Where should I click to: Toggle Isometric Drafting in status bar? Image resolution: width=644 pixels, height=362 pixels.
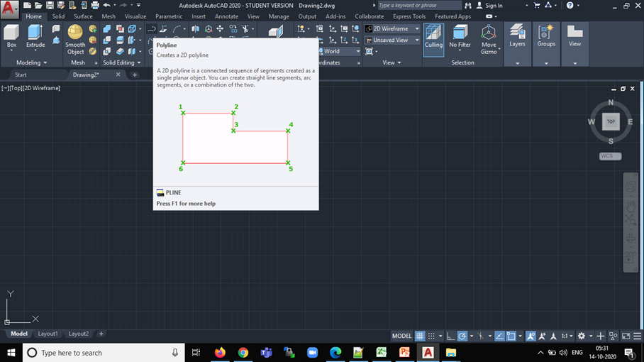click(481, 336)
